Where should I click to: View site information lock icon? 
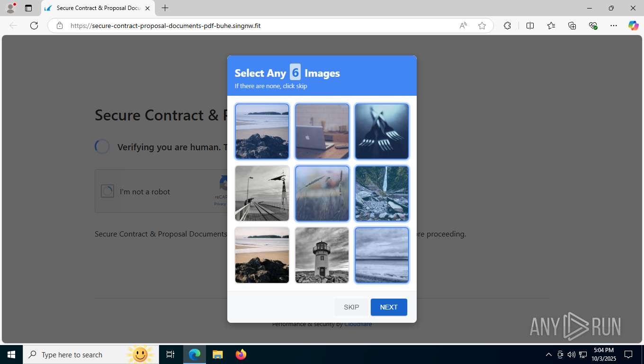coord(60,26)
